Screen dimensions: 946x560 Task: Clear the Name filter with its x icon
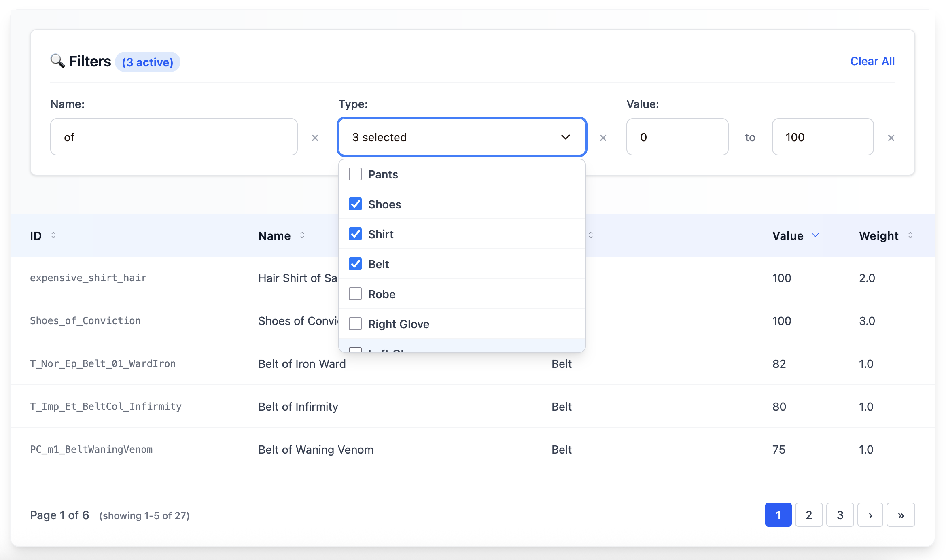(315, 138)
